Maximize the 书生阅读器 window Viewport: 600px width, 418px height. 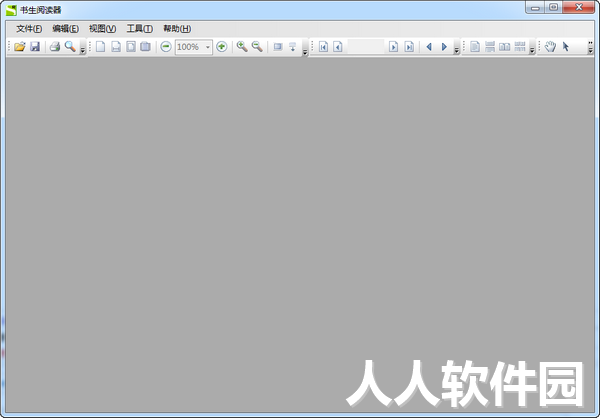click(553, 7)
